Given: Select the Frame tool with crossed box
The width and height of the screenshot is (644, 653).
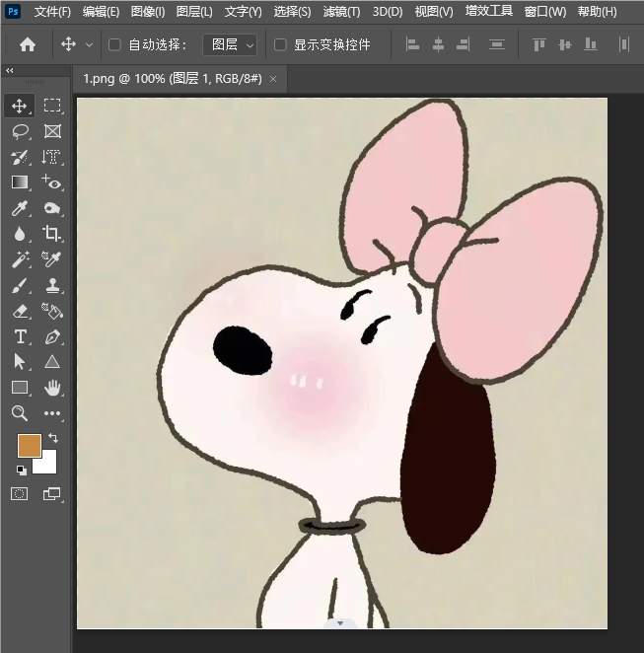Looking at the screenshot, I should point(52,131).
